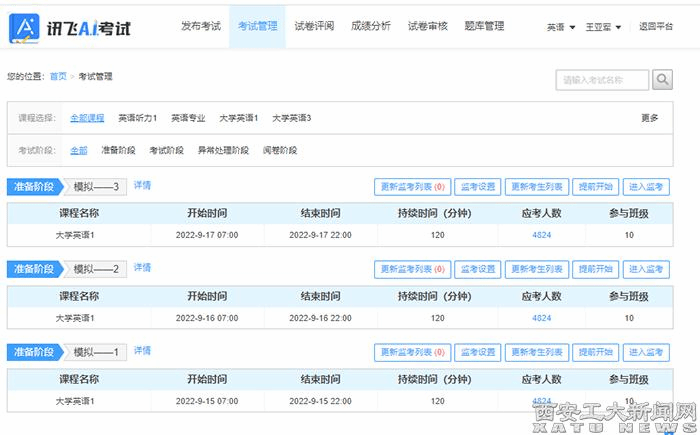
Task: Go to 成绩分析 section
Action: [371, 26]
